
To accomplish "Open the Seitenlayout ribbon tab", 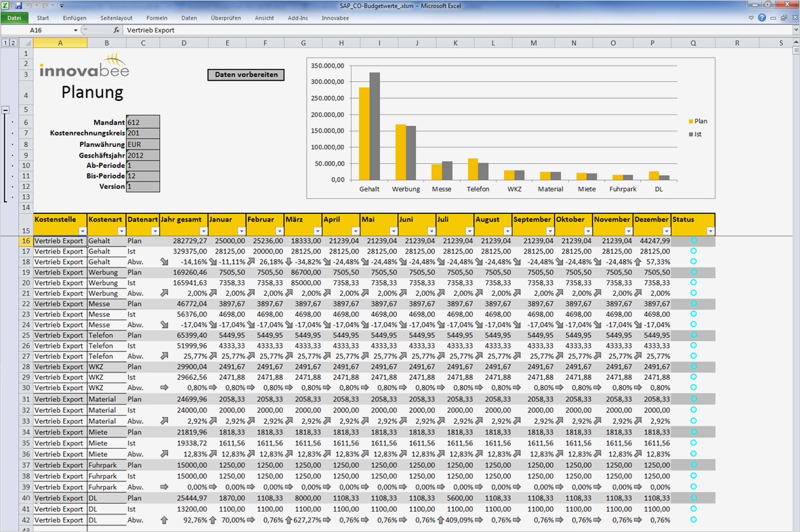I will 116,18.
